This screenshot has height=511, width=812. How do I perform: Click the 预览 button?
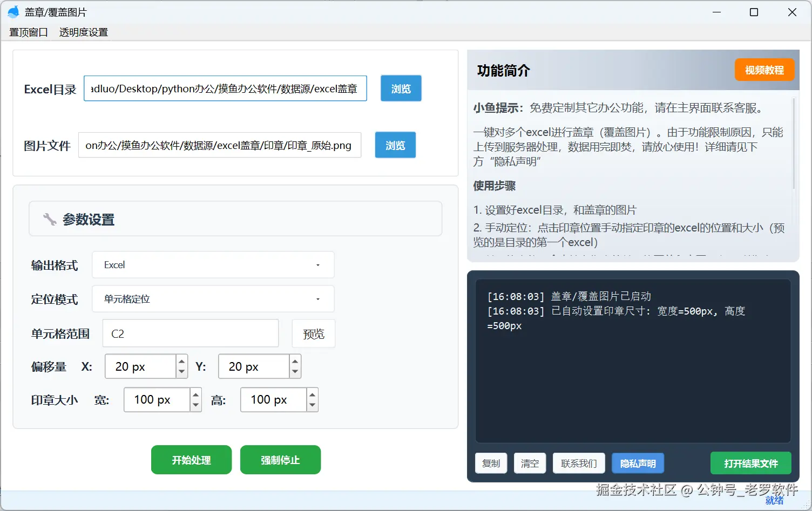(x=314, y=334)
